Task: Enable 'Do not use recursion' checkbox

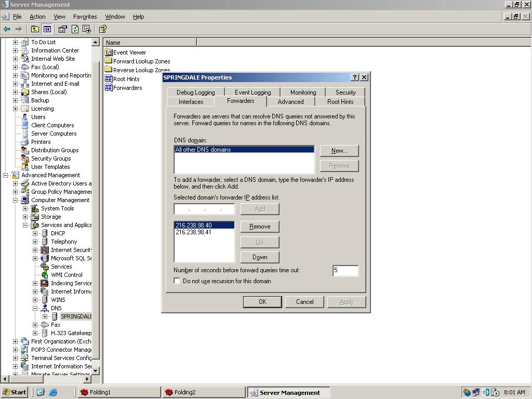Action: click(x=177, y=281)
